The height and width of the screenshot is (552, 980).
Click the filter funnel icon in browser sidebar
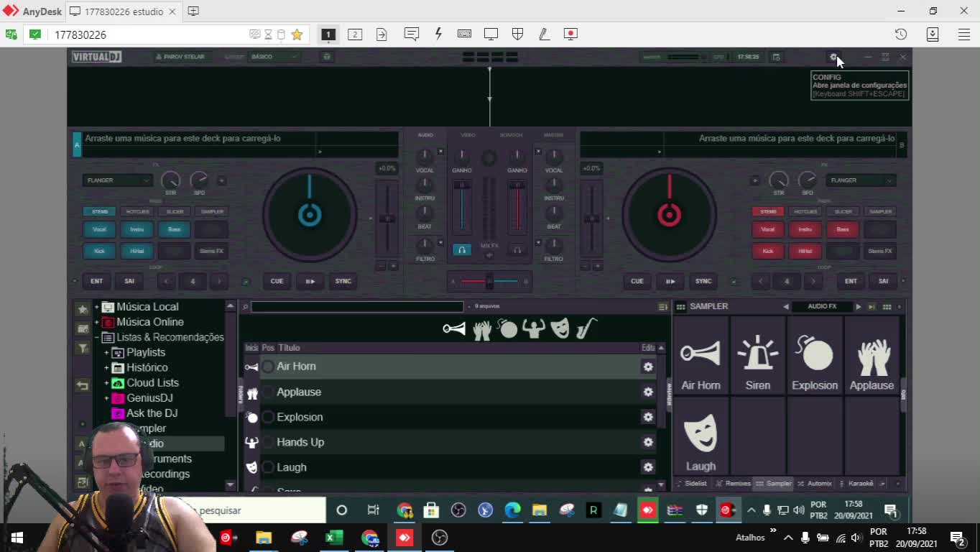pos(83,348)
